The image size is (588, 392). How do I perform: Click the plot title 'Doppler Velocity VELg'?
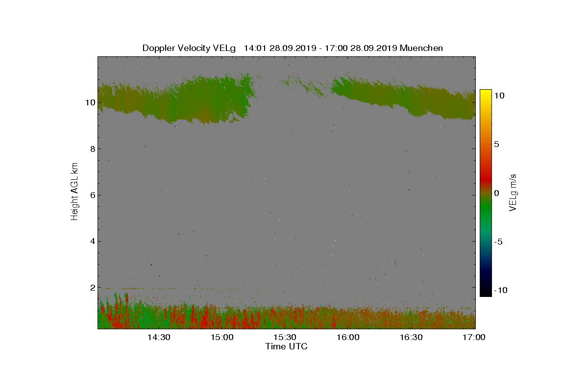[189, 48]
